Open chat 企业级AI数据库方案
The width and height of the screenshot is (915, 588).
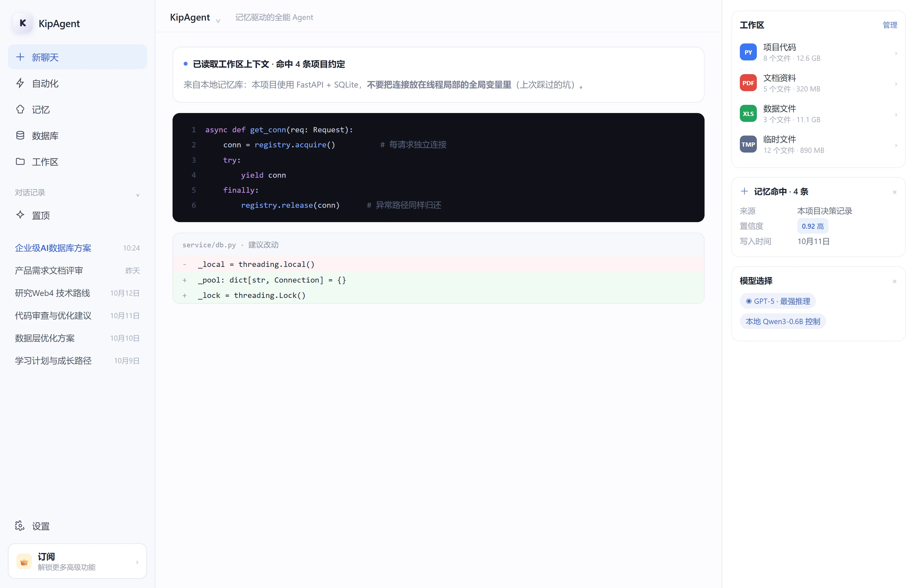77,248
